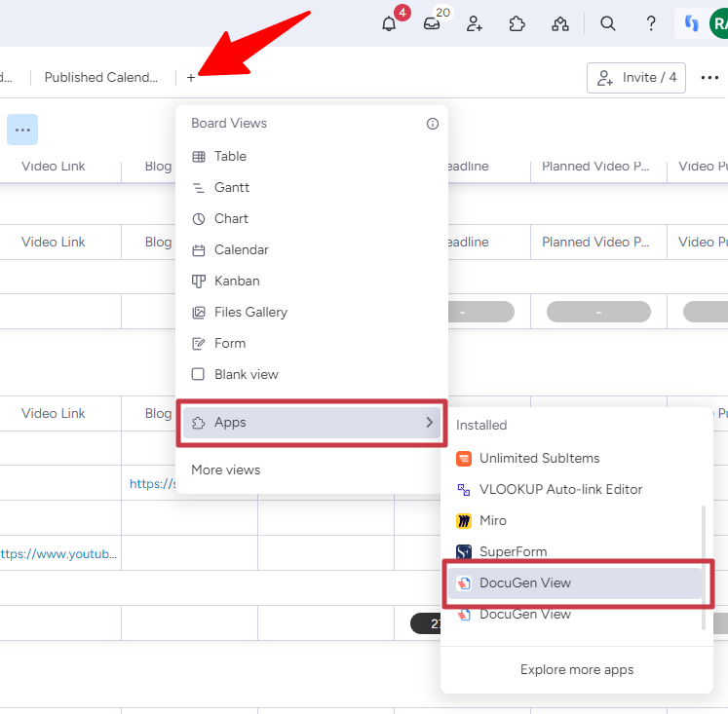The height and width of the screenshot is (714, 728).
Task: Click the Invite / 4 button
Action: (x=636, y=78)
